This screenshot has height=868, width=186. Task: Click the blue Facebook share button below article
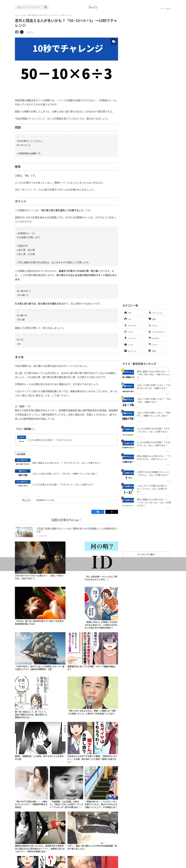tap(98, 512)
